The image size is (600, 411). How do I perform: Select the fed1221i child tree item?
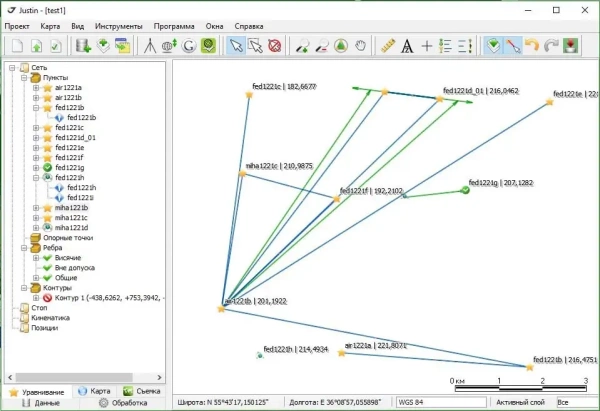point(80,197)
